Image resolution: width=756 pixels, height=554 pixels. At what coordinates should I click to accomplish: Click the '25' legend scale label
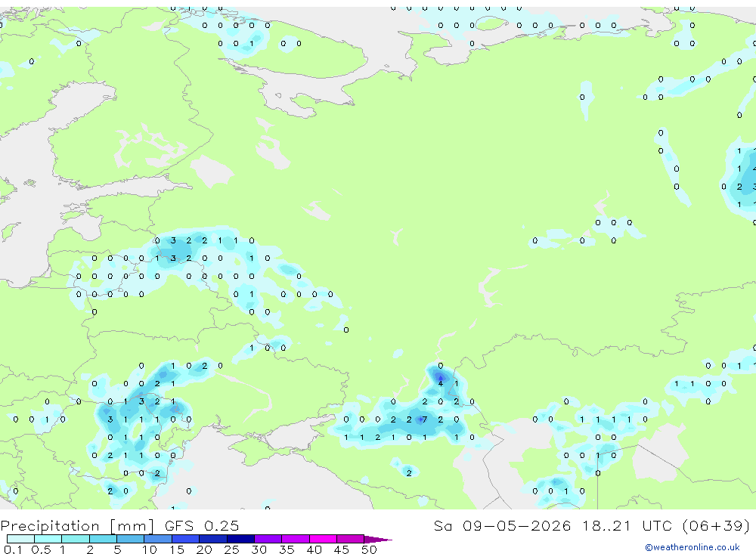232,549
